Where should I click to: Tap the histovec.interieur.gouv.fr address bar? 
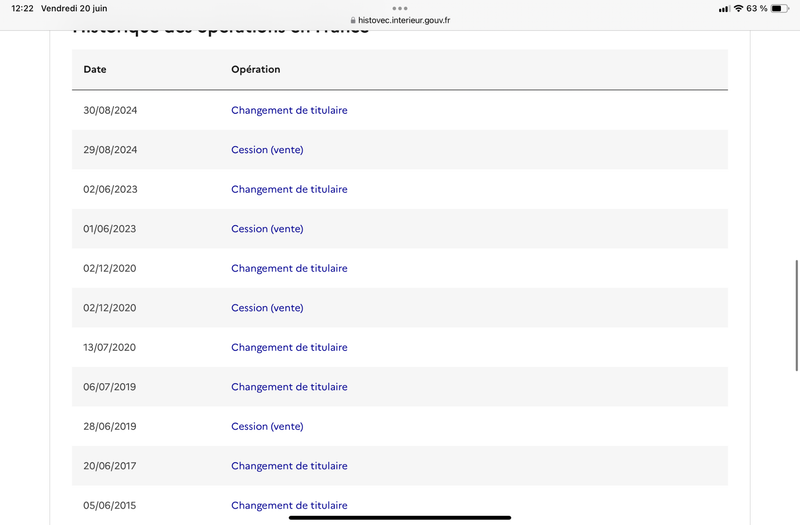[400, 20]
